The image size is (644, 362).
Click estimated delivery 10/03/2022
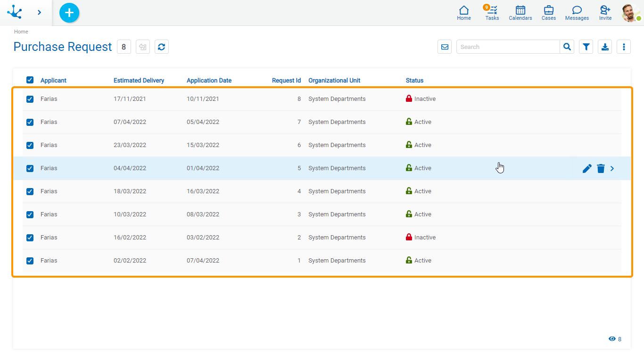coord(130,214)
